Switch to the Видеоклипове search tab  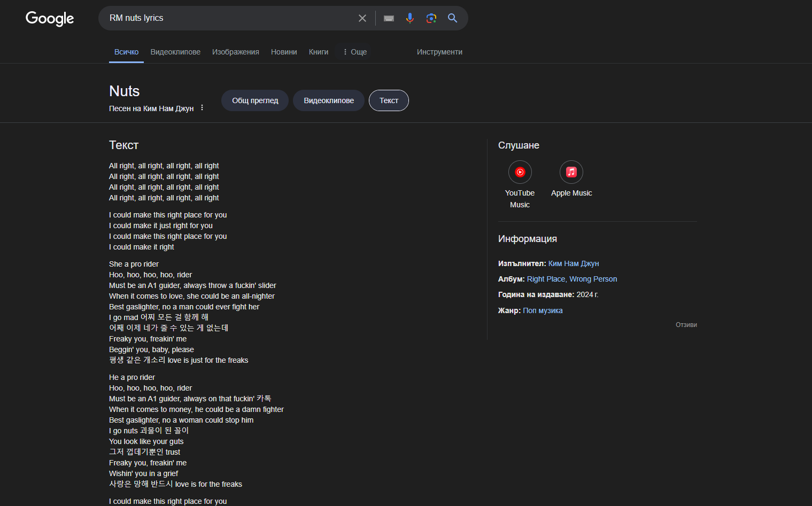click(x=175, y=52)
